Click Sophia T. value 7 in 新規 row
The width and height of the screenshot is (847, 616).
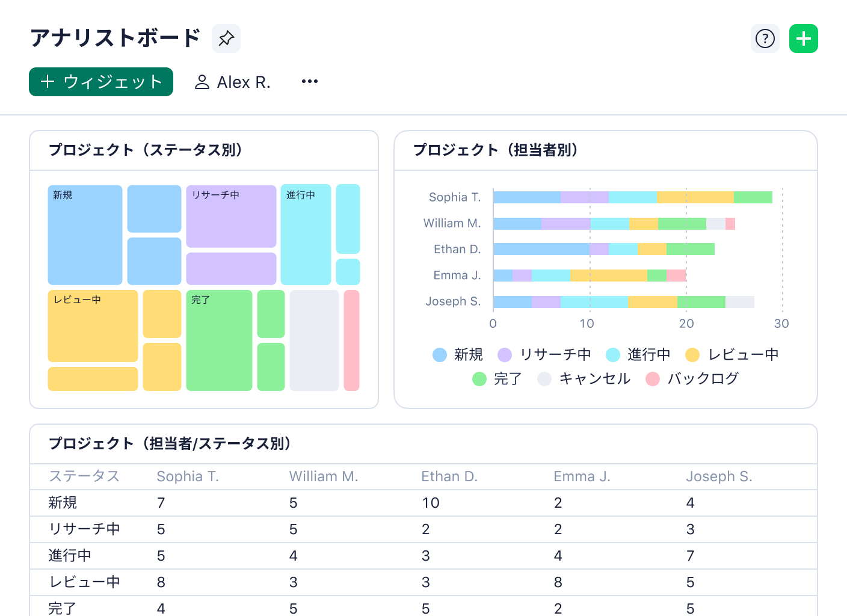click(x=161, y=503)
